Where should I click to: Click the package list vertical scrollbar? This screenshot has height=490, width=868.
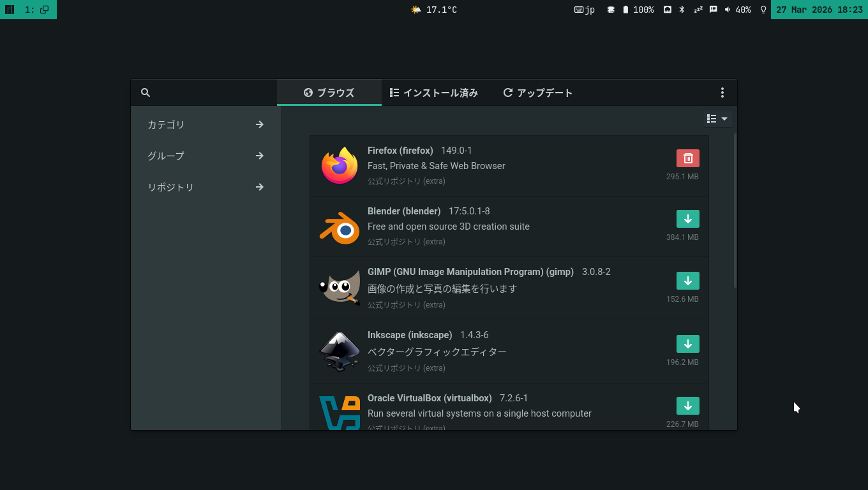[x=735, y=211]
